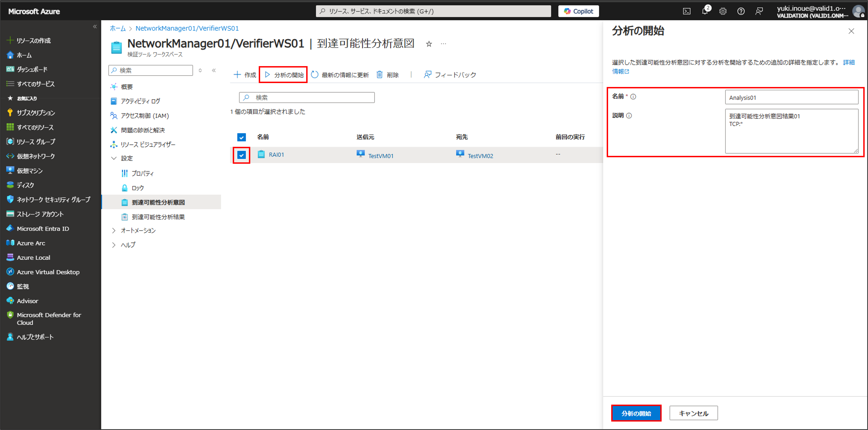Click the ホーム breadcrumb link
This screenshot has height=430, width=868.
(118, 28)
